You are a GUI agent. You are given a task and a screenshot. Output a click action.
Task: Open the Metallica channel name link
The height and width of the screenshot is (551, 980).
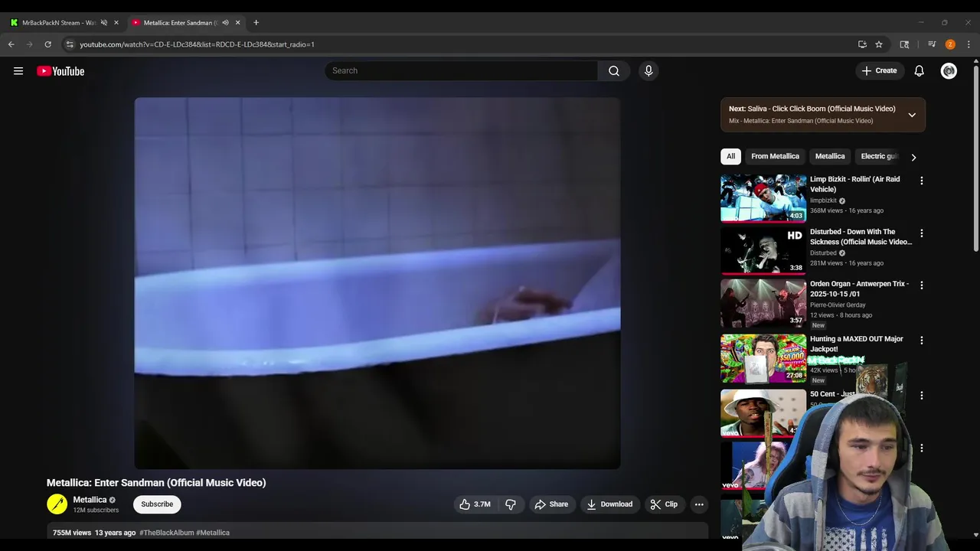tap(90, 500)
